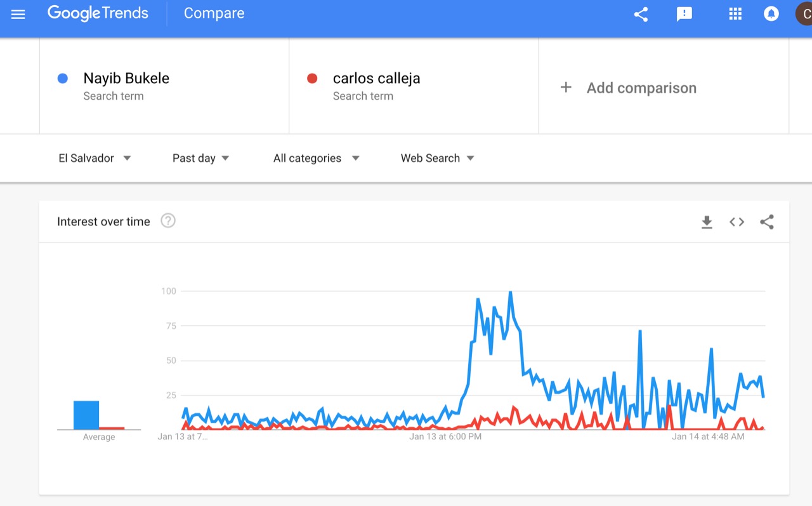The height and width of the screenshot is (506, 812).
Task: Open embed code for the chart
Action: pos(737,222)
